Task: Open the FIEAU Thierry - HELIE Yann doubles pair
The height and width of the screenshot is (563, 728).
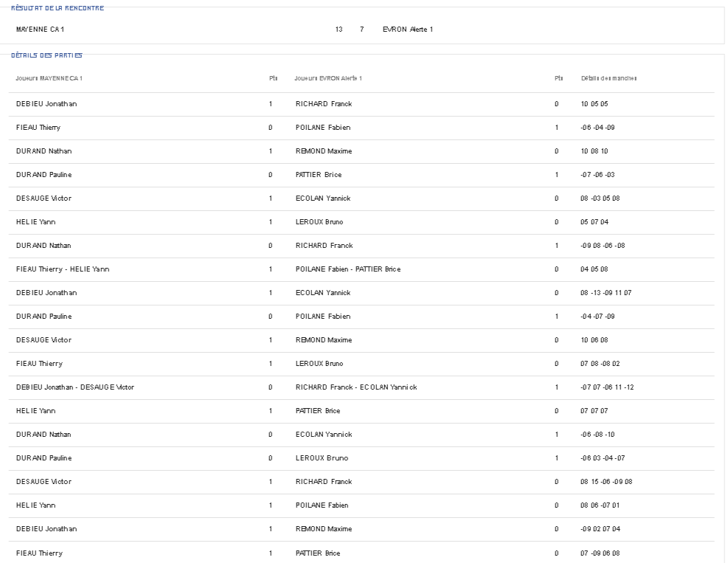Action: coord(63,269)
